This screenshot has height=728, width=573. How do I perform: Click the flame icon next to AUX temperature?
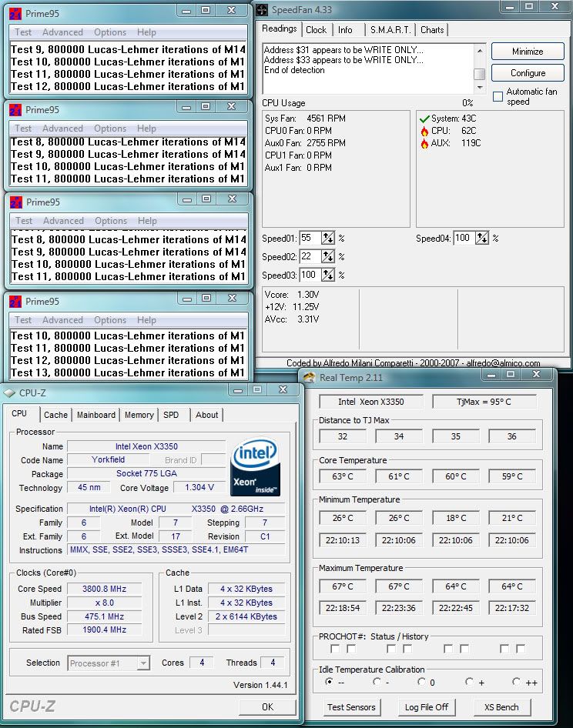pyautogui.click(x=424, y=143)
